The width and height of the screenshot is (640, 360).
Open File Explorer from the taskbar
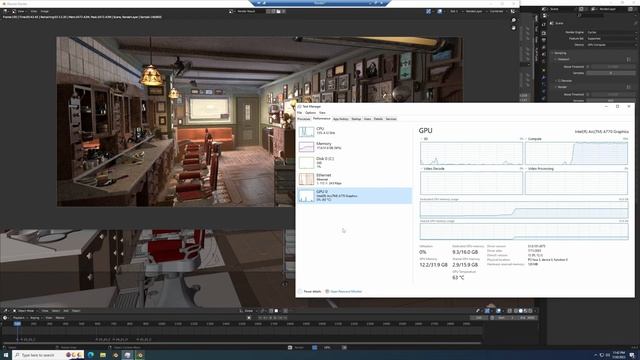click(x=103, y=355)
